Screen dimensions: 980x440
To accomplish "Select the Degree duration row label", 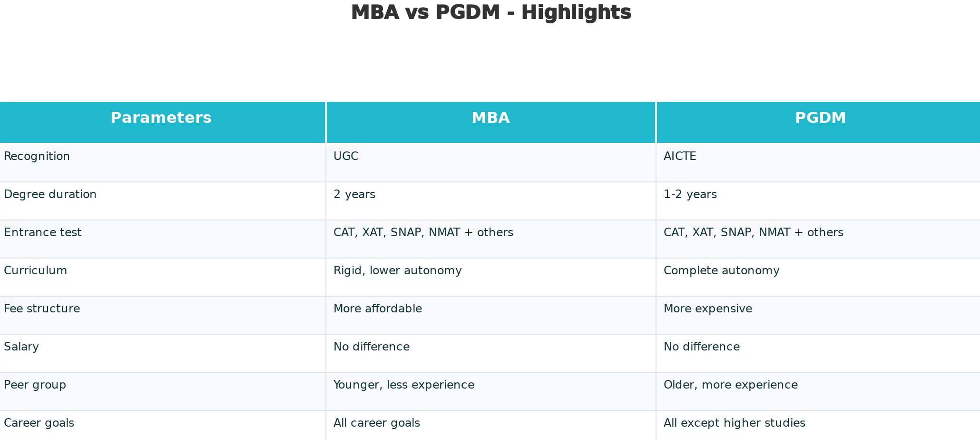I will (50, 195).
